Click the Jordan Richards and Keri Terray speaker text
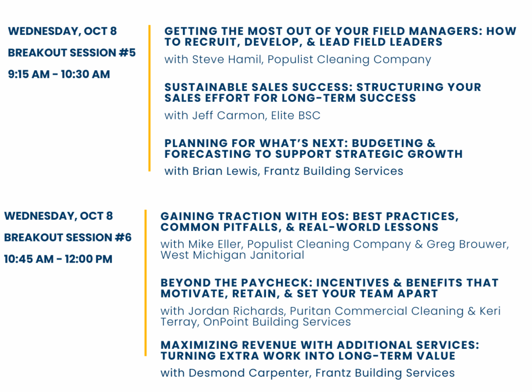 330,316
